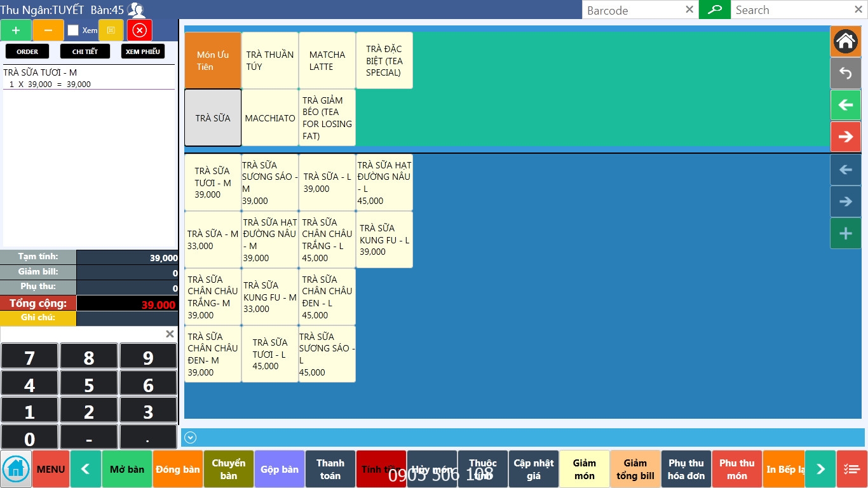
Task: Click the green left arrow category icon
Action: (846, 105)
